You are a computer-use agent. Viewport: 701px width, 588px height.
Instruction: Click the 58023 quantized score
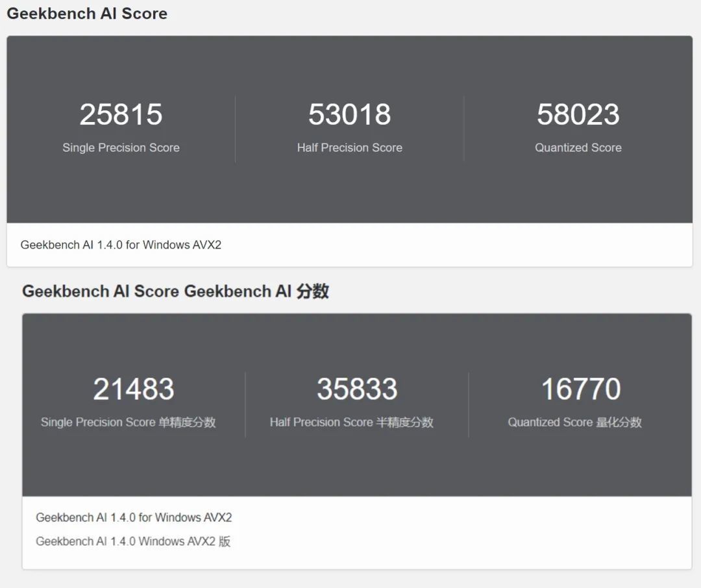578,114
